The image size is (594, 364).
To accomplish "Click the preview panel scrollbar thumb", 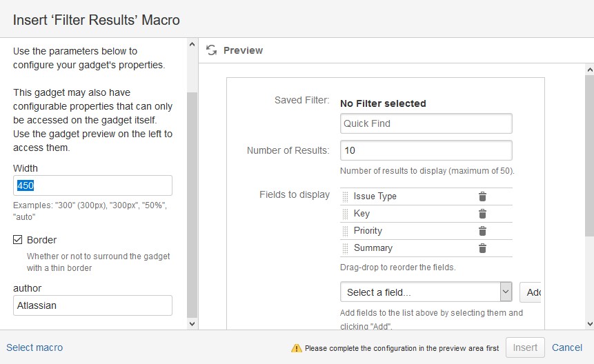I will (589, 156).
